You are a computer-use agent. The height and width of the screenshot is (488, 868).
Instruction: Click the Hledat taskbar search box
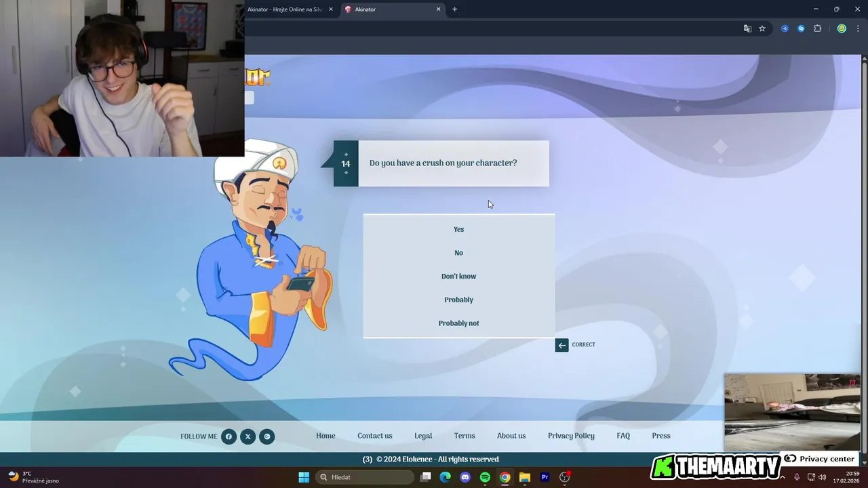tap(365, 477)
